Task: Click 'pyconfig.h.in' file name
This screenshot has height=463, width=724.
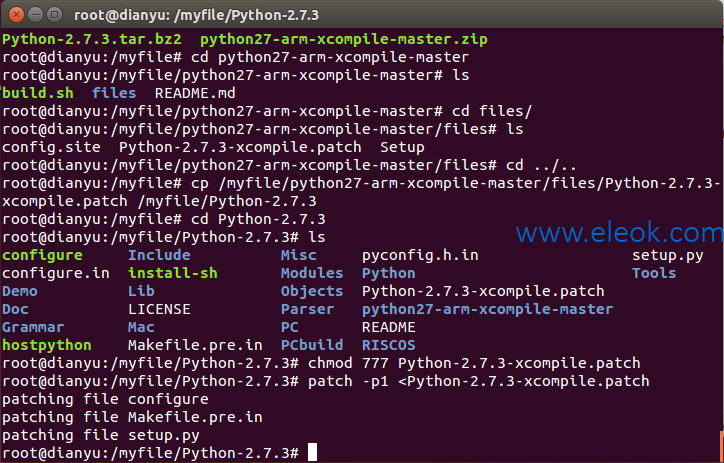Action: tap(420, 255)
